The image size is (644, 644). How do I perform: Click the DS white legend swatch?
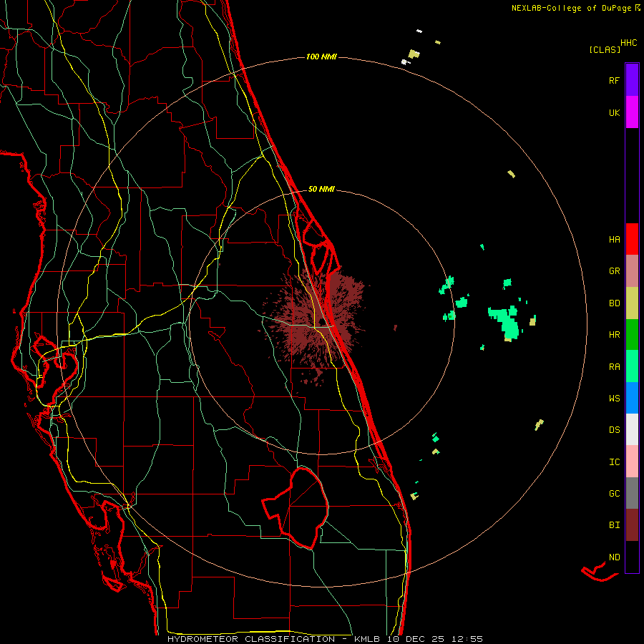click(632, 429)
